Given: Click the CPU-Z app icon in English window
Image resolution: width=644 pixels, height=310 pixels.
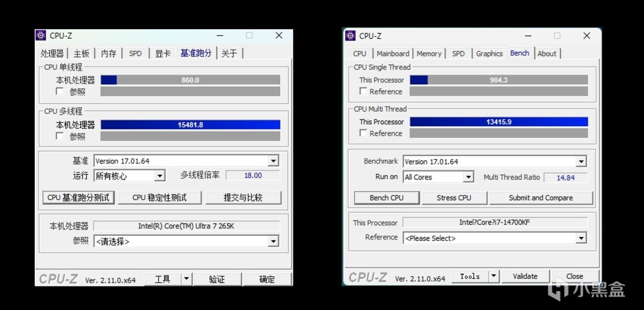Looking at the screenshot, I should tap(350, 36).
